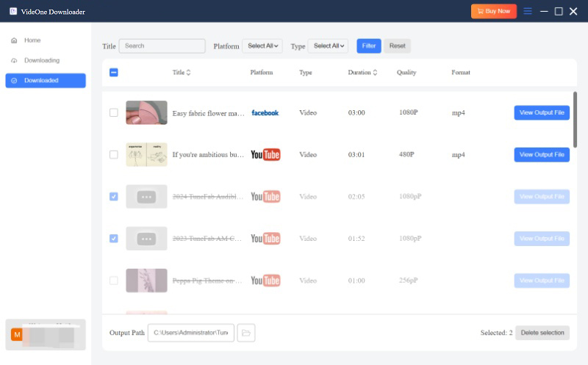Check the Easy fabric flower video checkbox

click(113, 113)
